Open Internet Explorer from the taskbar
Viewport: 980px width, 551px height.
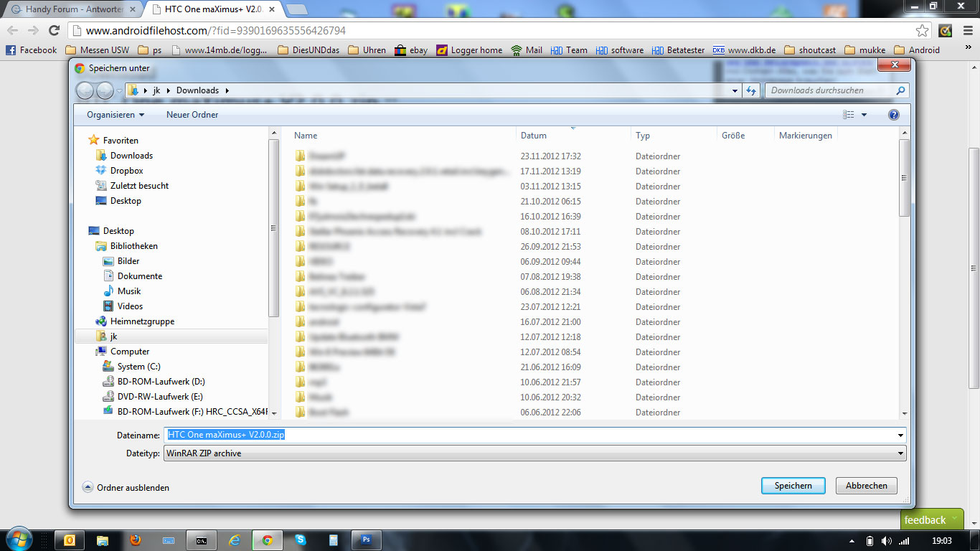(x=235, y=540)
